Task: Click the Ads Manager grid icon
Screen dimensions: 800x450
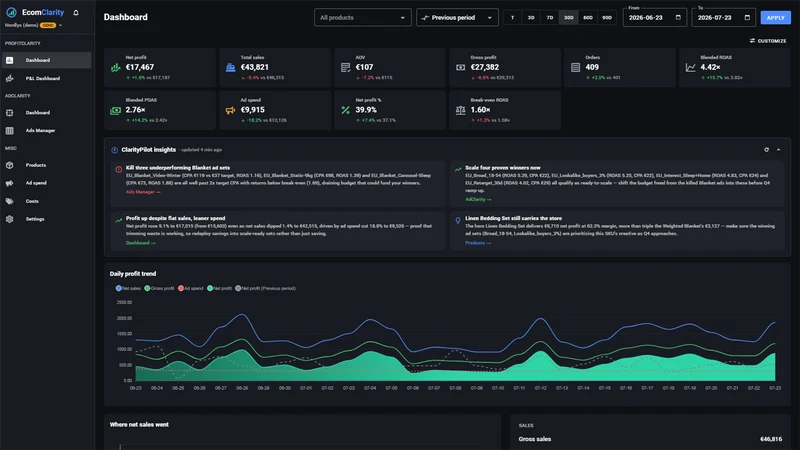Action: tap(10, 131)
